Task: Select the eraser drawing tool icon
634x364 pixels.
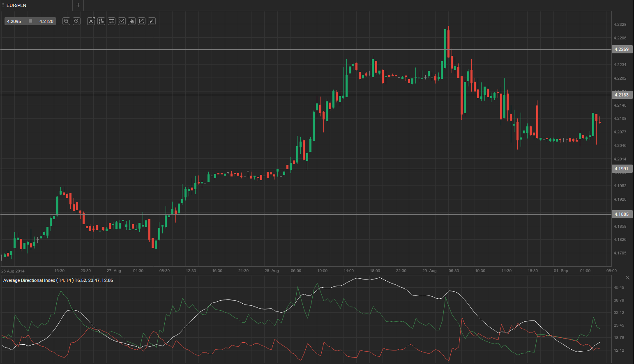Action: pos(152,21)
